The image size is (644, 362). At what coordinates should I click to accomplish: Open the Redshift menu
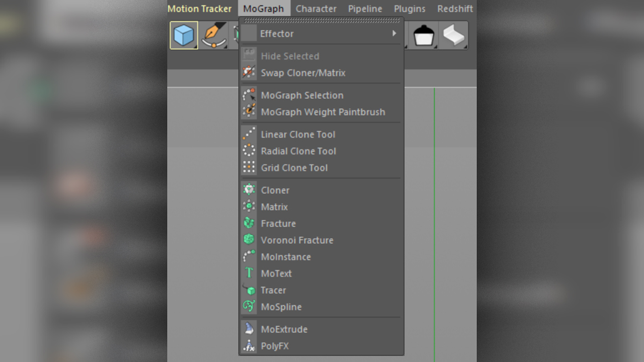pos(455,9)
